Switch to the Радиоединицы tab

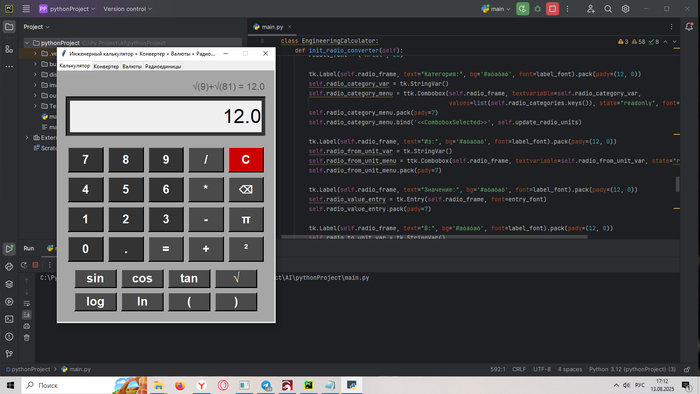163,66
